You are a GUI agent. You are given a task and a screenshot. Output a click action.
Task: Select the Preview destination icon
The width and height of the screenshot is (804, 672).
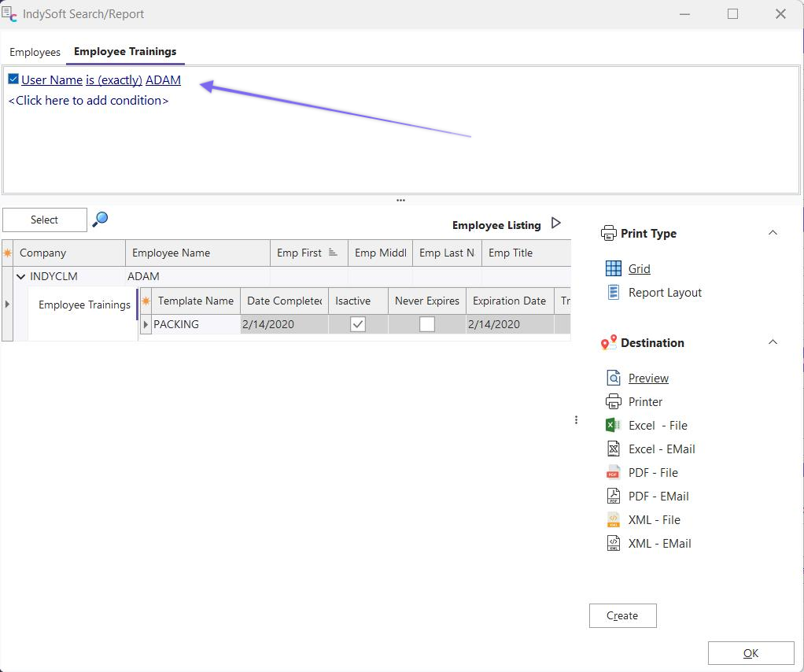(614, 378)
